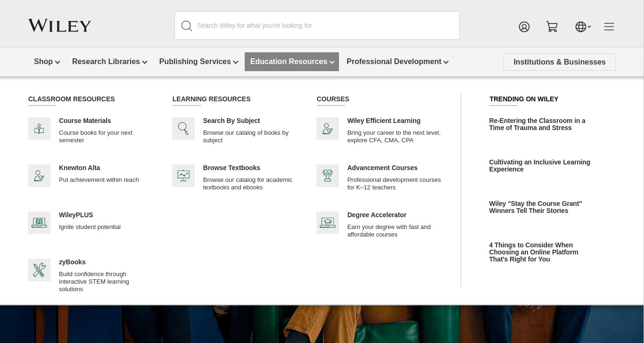Screen dimensions: 644x343
Task: Open the zyBooks link
Action: pos(72,262)
